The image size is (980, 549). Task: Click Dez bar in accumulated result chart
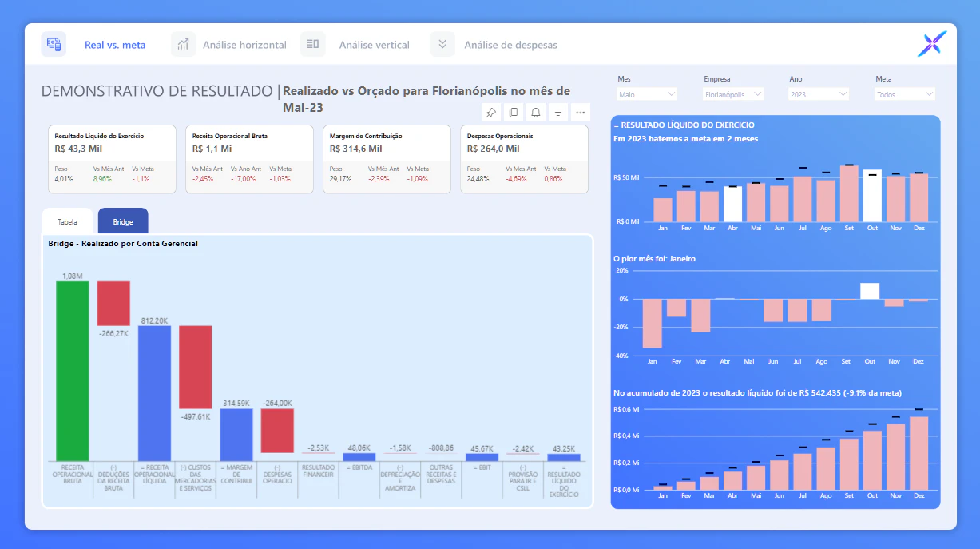[919, 453]
